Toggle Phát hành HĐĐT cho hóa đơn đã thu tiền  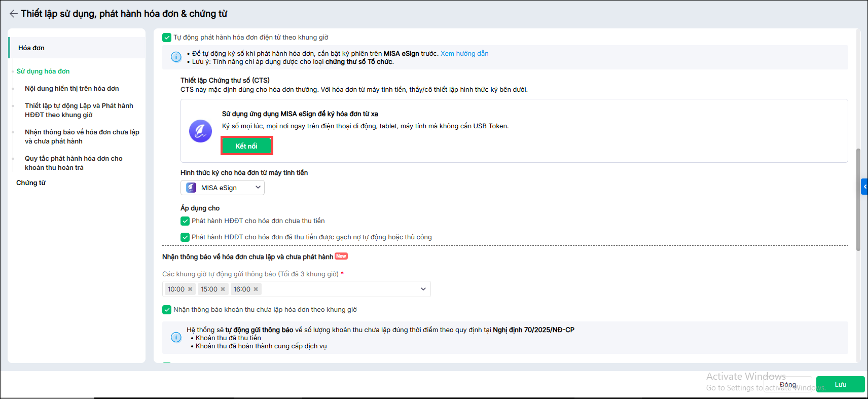(x=185, y=237)
